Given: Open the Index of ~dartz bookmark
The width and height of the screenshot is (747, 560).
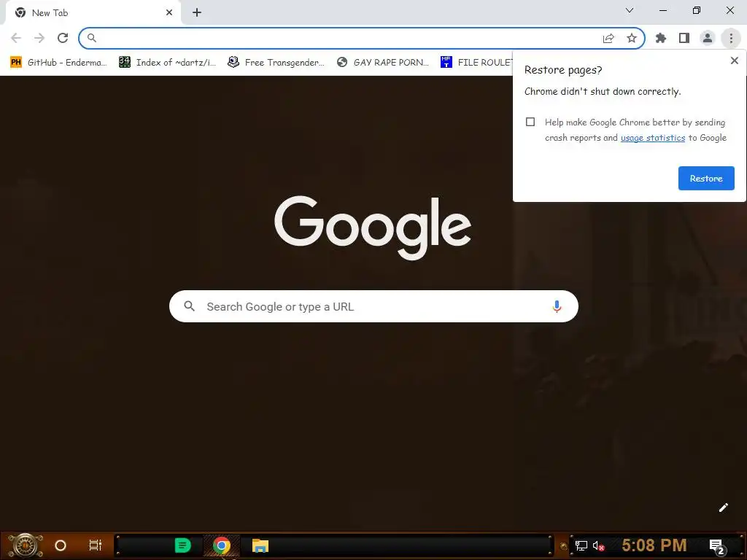Looking at the screenshot, I should 168,63.
